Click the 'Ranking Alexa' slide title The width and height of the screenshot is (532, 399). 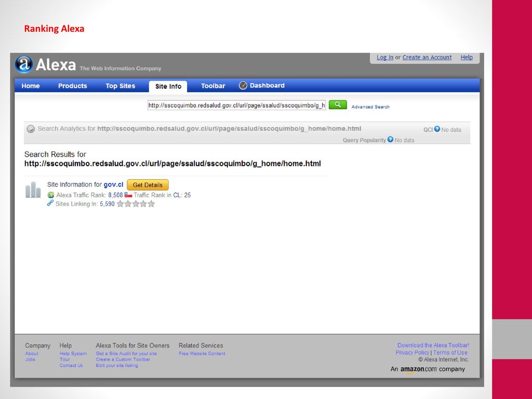pos(54,29)
